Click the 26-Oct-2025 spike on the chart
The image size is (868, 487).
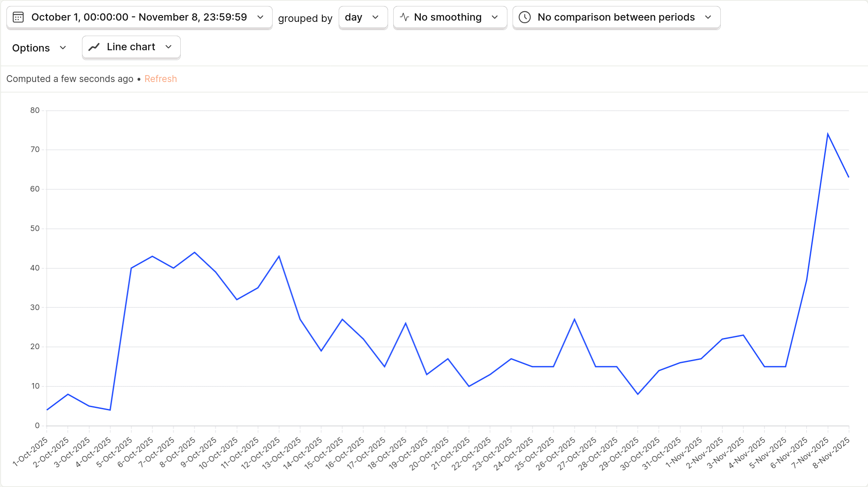pos(574,320)
